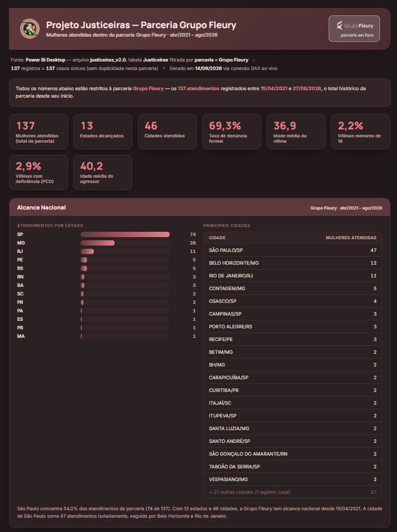
Task: Select the BETIM/MG row
Action: pos(293,352)
